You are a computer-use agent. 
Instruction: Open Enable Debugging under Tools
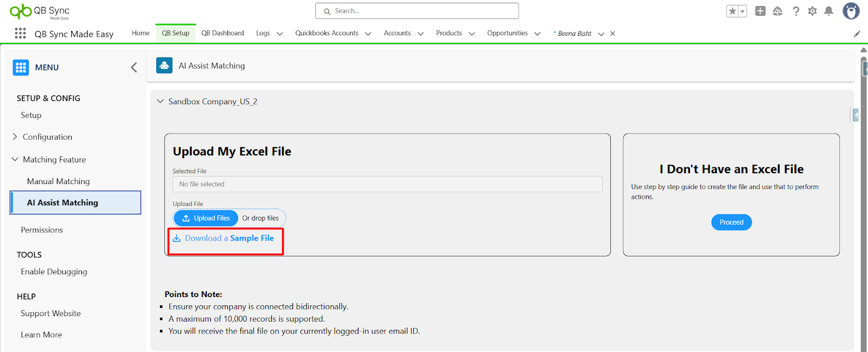pyautogui.click(x=54, y=272)
